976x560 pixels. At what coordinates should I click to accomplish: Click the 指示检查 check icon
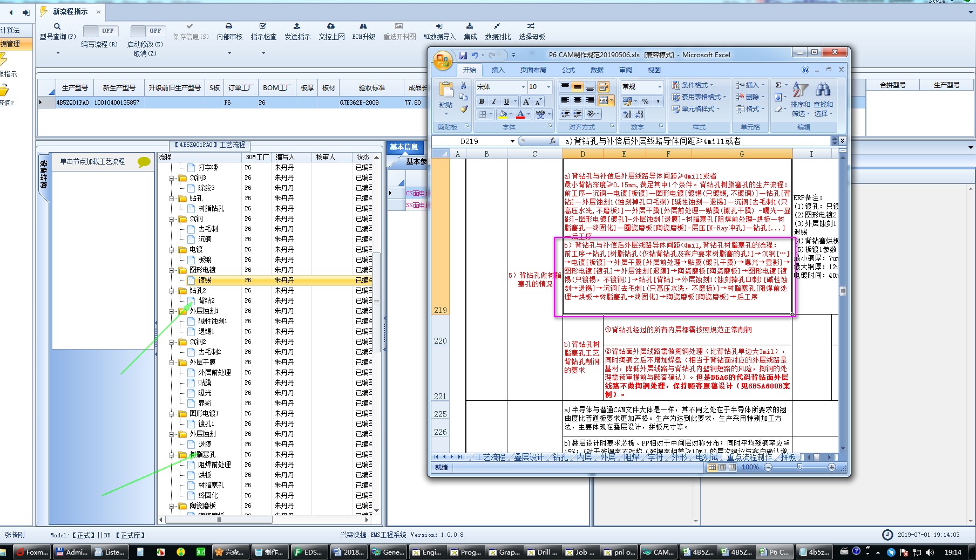(263, 26)
